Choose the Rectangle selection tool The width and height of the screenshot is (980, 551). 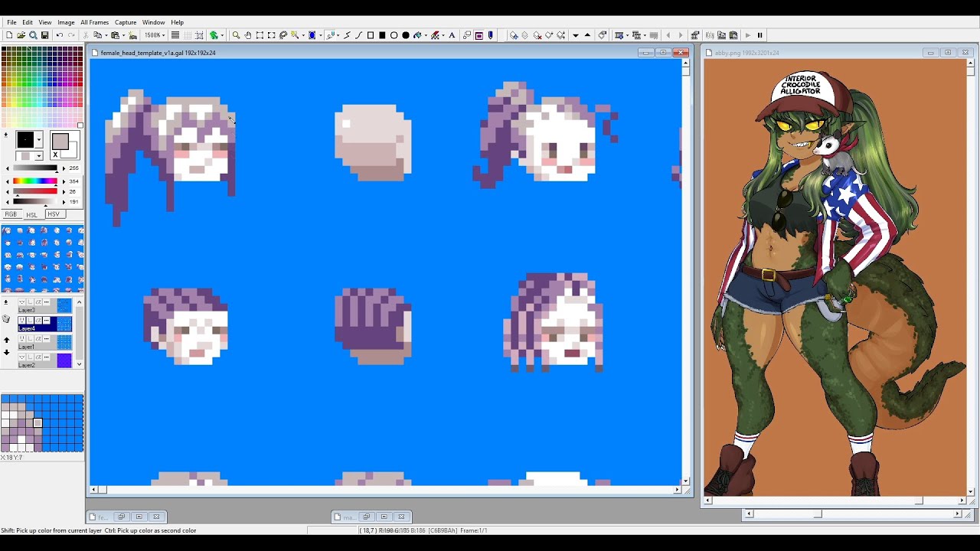coord(260,35)
